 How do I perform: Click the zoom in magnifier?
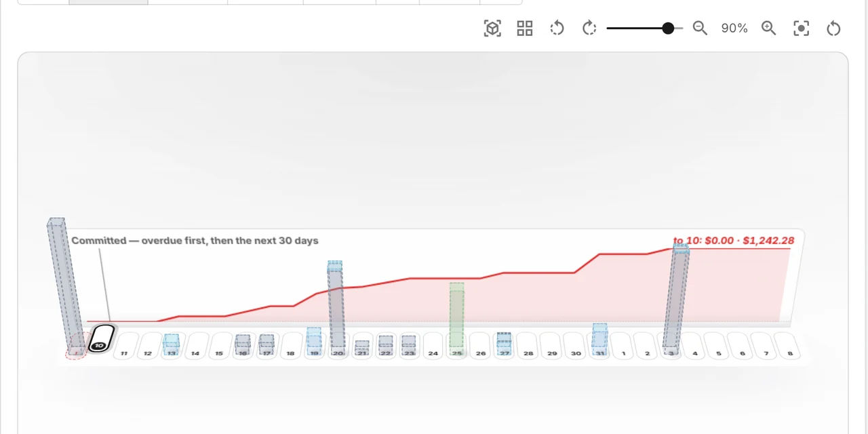(x=768, y=28)
